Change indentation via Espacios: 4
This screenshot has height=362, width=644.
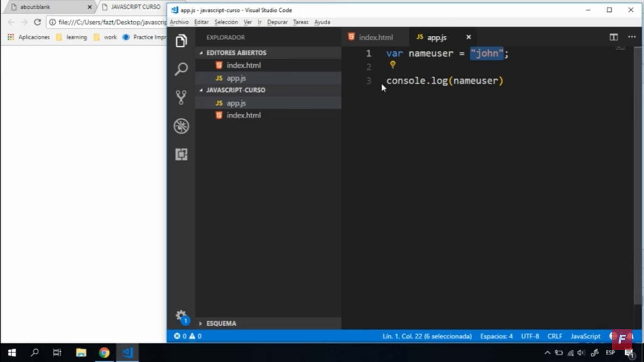point(496,336)
